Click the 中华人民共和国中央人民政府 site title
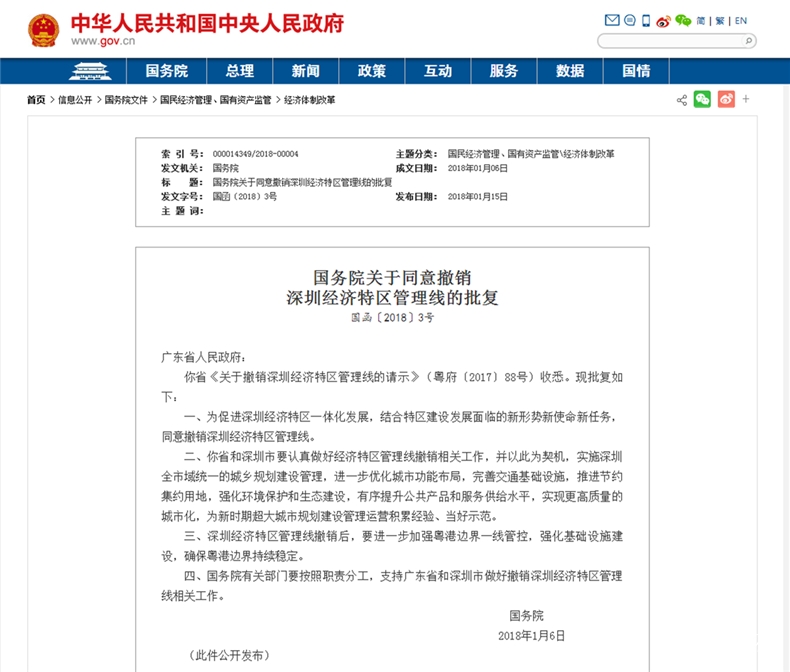Image resolution: width=790 pixels, height=672 pixels. [207, 23]
